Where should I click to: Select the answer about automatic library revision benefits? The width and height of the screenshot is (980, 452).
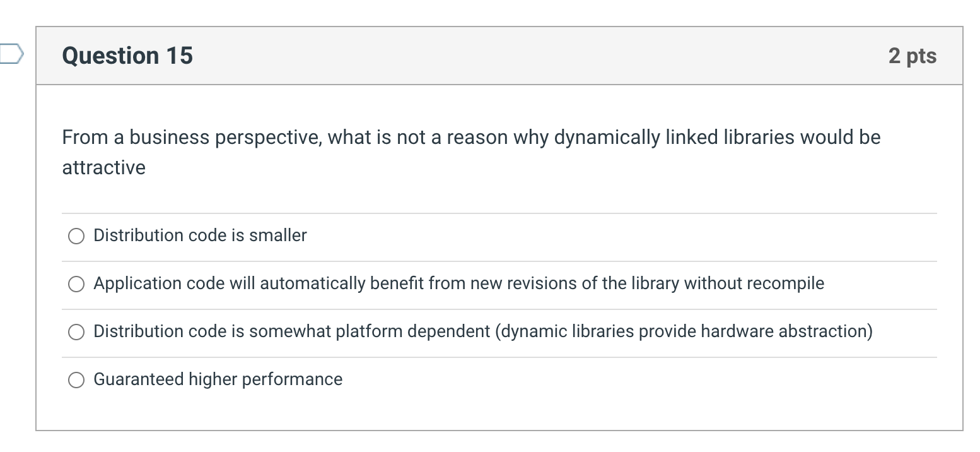pos(76,284)
